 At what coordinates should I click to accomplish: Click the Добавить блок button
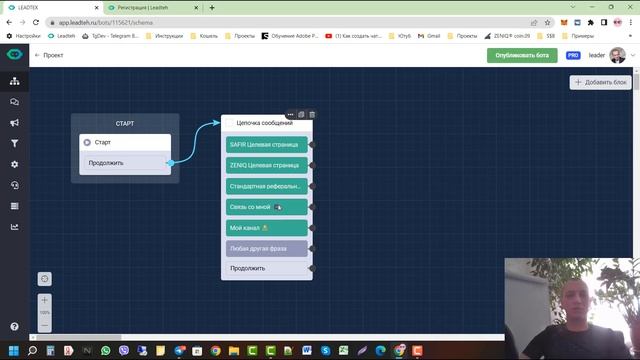(x=600, y=82)
